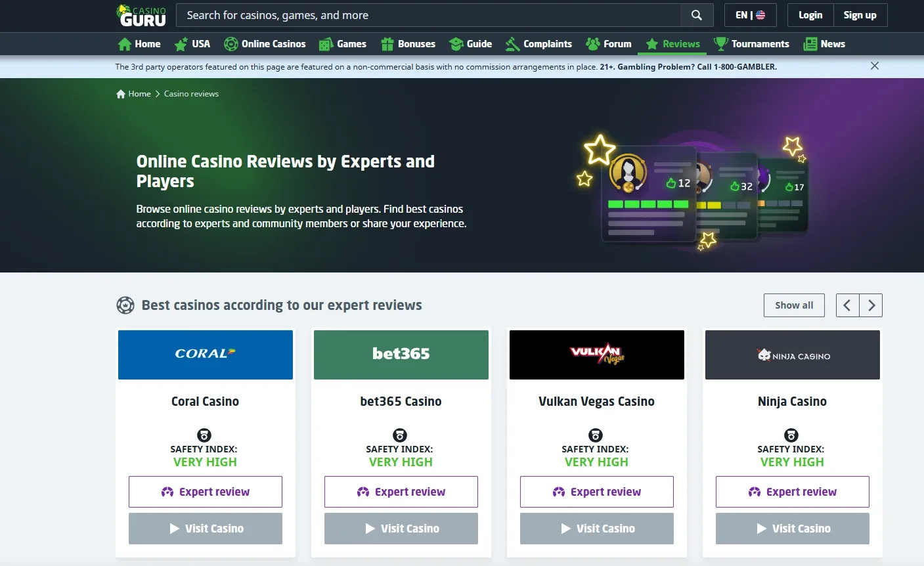Open the EN language selector
The width and height of the screenshot is (924, 566).
click(750, 15)
